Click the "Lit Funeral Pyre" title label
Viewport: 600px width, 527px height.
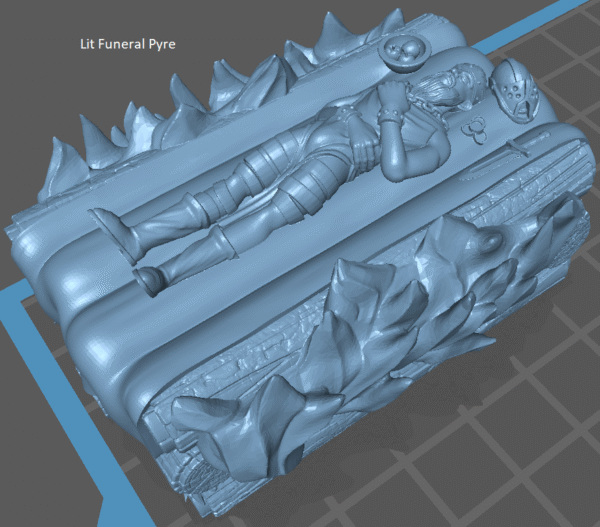click(x=127, y=44)
